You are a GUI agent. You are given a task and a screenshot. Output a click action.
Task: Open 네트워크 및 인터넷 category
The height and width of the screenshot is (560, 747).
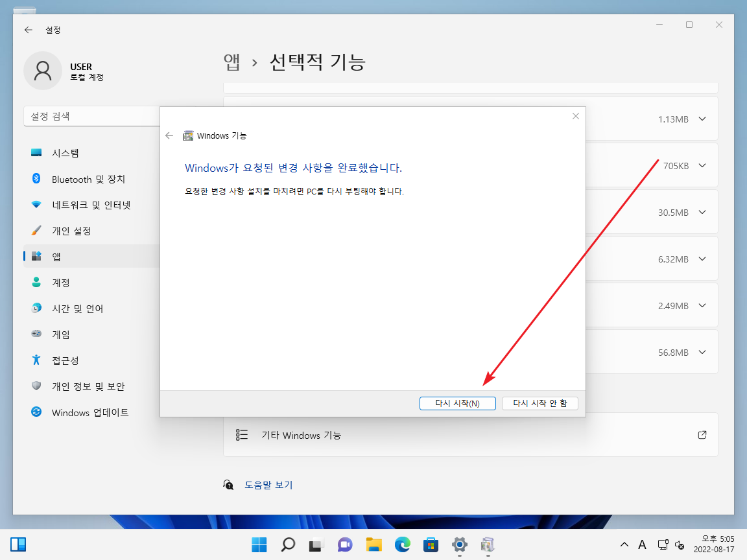coord(91,205)
